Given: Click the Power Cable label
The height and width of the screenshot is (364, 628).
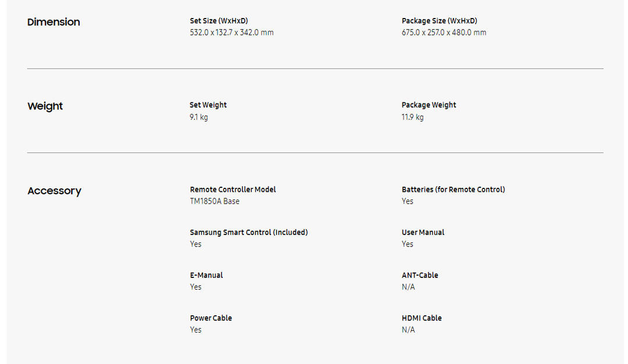Looking at the screenshot, I should pos(210,318).
